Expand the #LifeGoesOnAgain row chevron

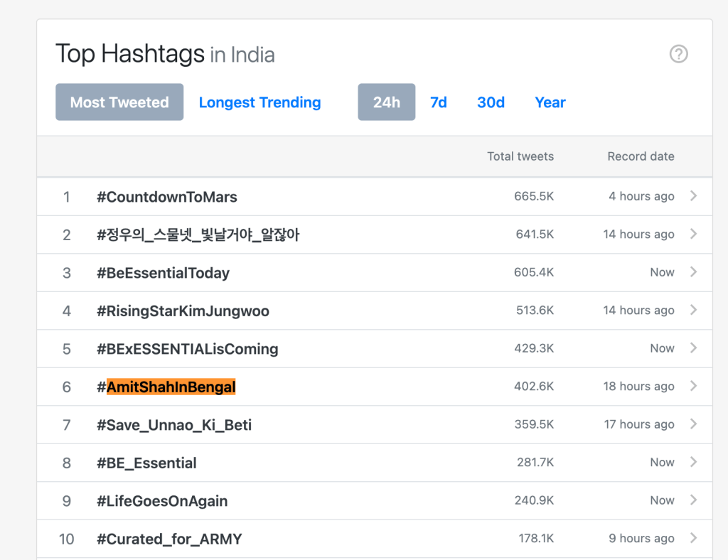693,500
